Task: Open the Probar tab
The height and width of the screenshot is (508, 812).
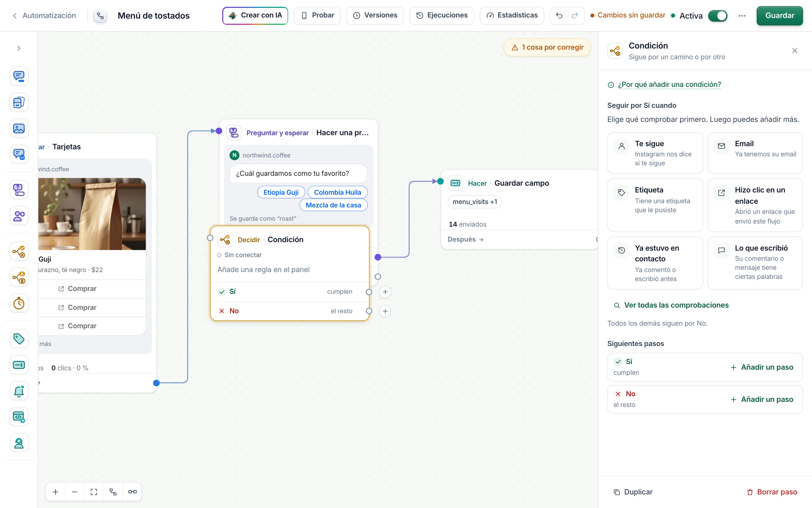Action: [317, 16]
